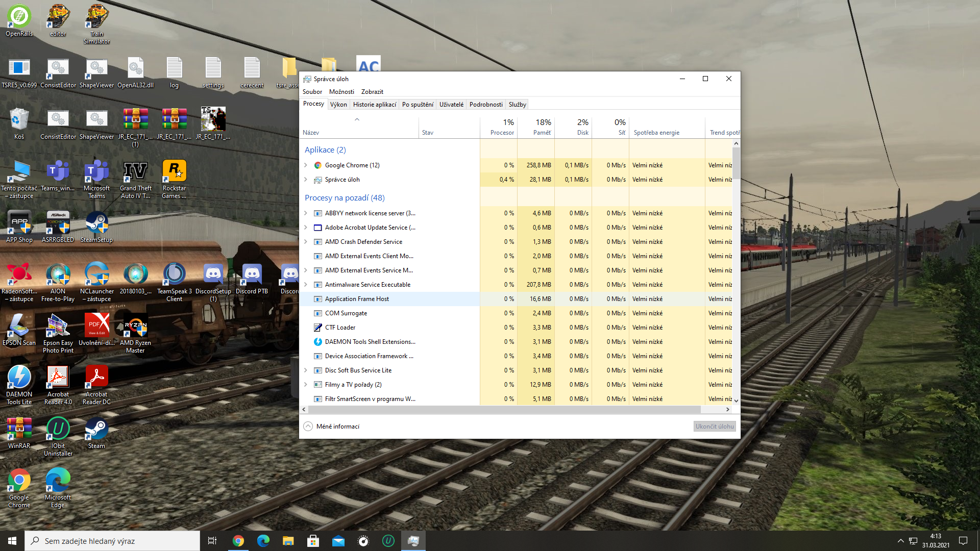Image resolution: width=980 pixels, height=551 pixels.
Task: Expand the Antimalware Service Executable row
Action: click(x=306, y=285)
